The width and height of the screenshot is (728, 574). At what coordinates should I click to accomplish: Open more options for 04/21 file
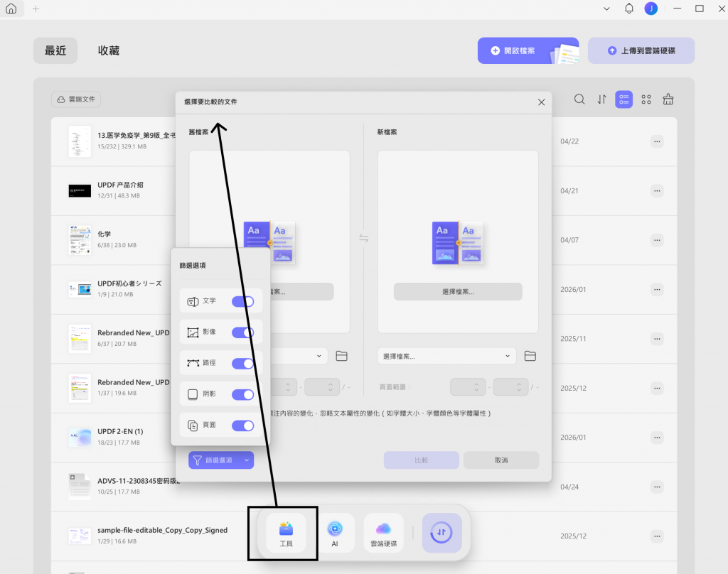pyautogui.click(x=656, y=190)
